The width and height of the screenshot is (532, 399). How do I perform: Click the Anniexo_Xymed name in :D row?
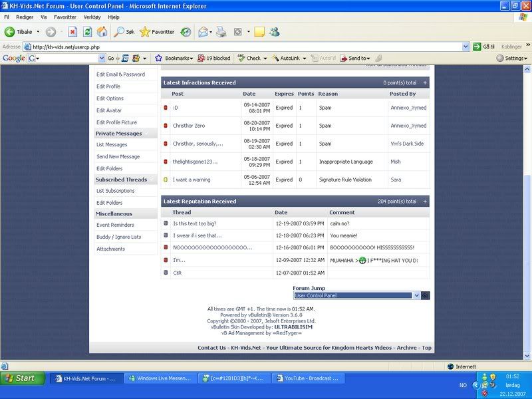tap(408, 108)
